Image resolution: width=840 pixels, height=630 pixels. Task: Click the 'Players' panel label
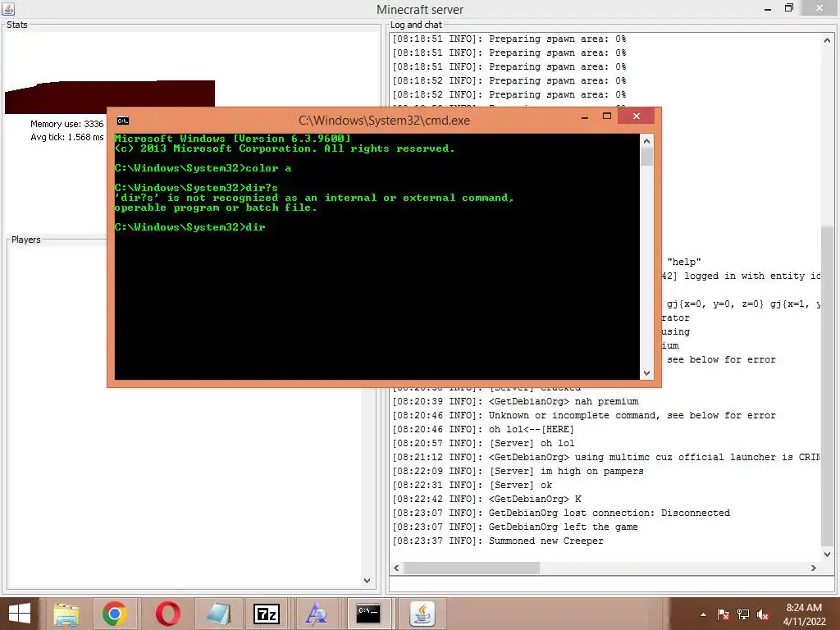pos(25,240)
